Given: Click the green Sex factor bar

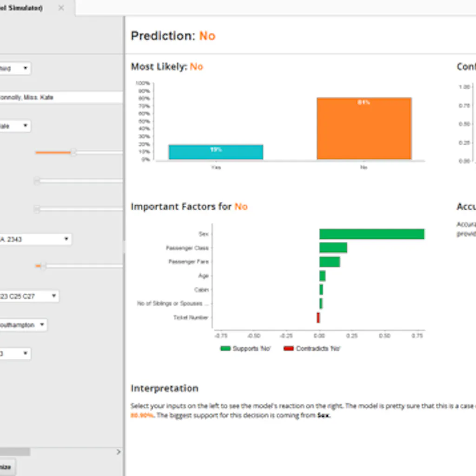Looking at the screenshot, I should 371,234.
